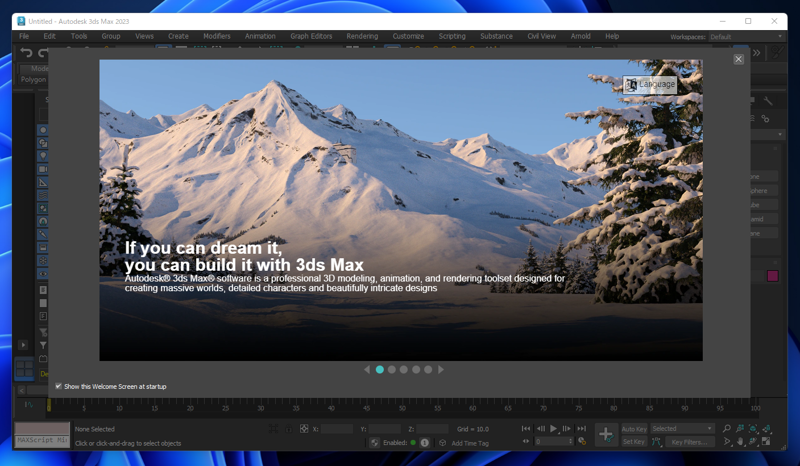Click the viewport layout tab thumbnail
Viewport: 800px width, 466px height.
24,368
